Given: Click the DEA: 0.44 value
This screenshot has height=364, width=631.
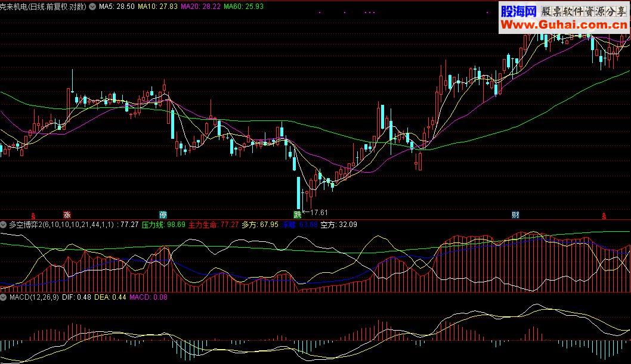Looking at the screenshot, I should [x=110, y=297].
